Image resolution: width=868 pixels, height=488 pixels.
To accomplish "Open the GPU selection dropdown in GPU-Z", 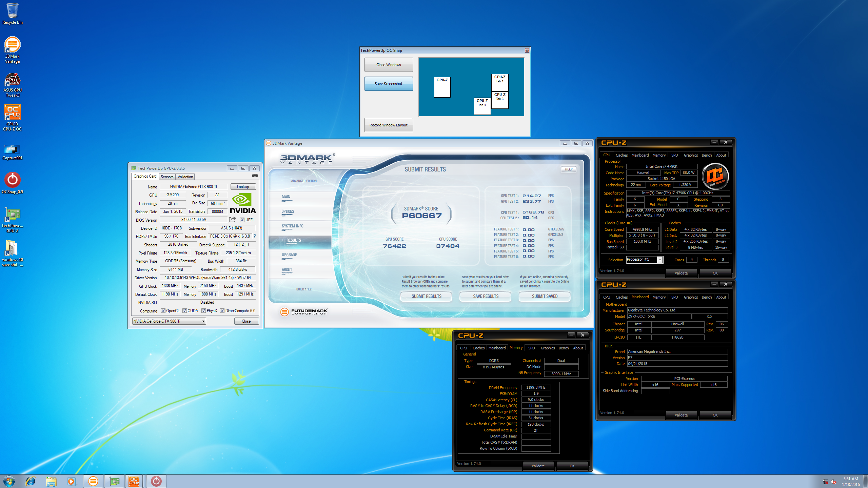I will point(169,321).
